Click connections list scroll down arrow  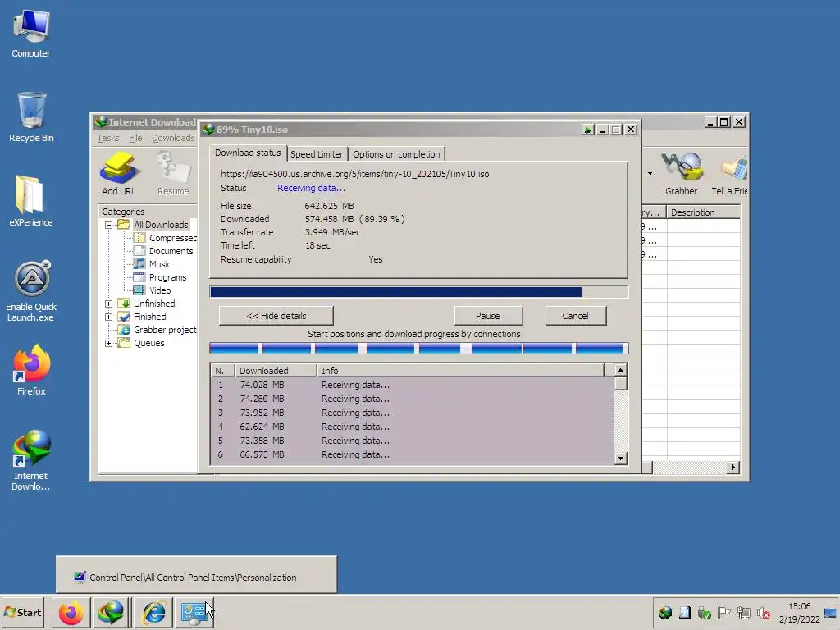tap(620, 458)
